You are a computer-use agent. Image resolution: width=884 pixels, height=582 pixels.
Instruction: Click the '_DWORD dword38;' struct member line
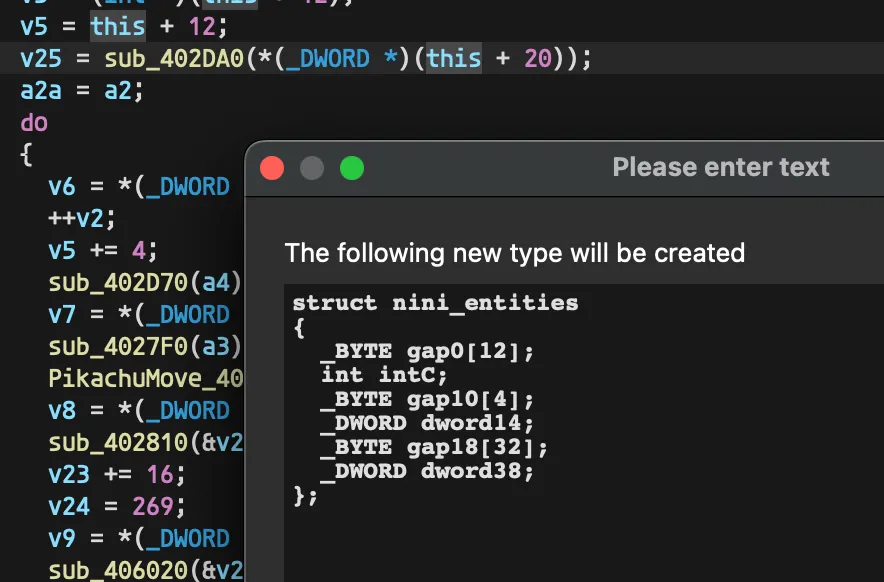[427, 471]
